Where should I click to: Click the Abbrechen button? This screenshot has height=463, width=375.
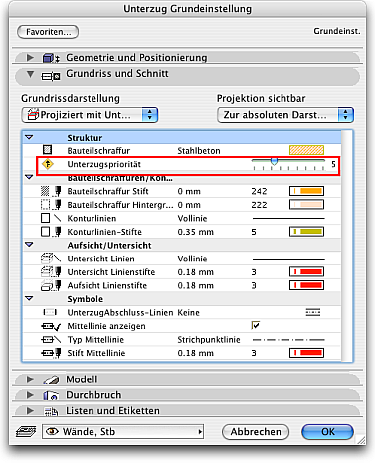coord(256,432)
